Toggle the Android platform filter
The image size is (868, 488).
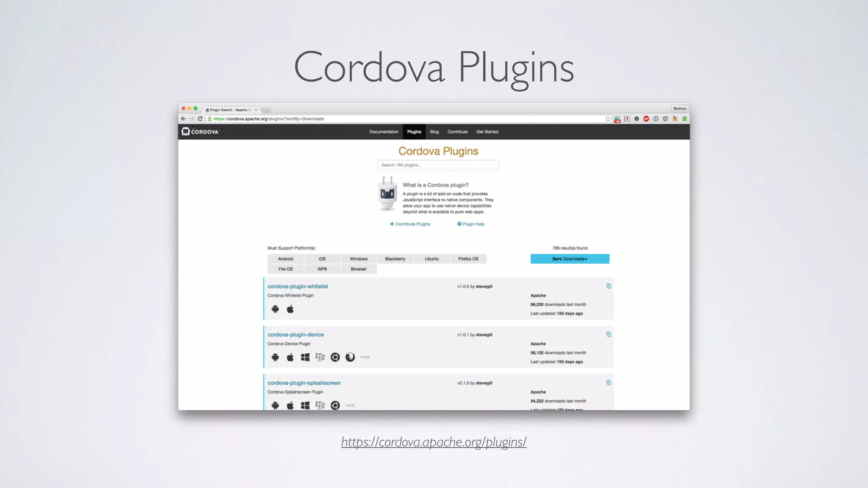pyautogui.click(x=285, y=259)
